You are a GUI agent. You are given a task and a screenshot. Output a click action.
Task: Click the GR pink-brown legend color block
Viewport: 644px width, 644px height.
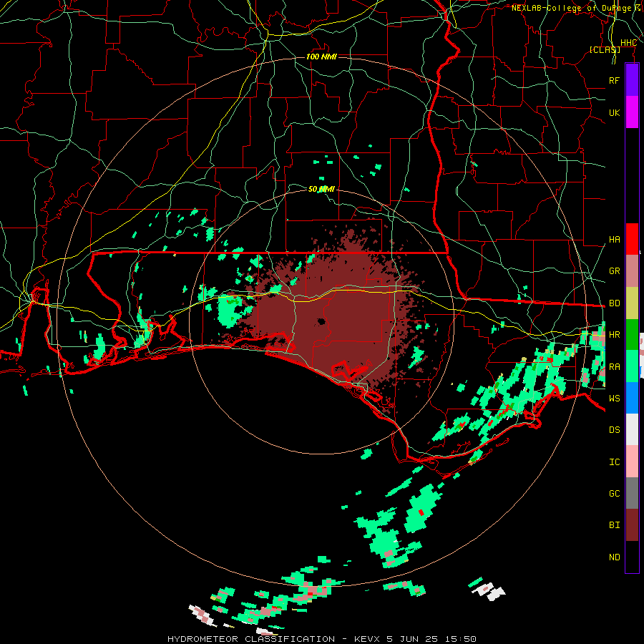coord(632,271)
